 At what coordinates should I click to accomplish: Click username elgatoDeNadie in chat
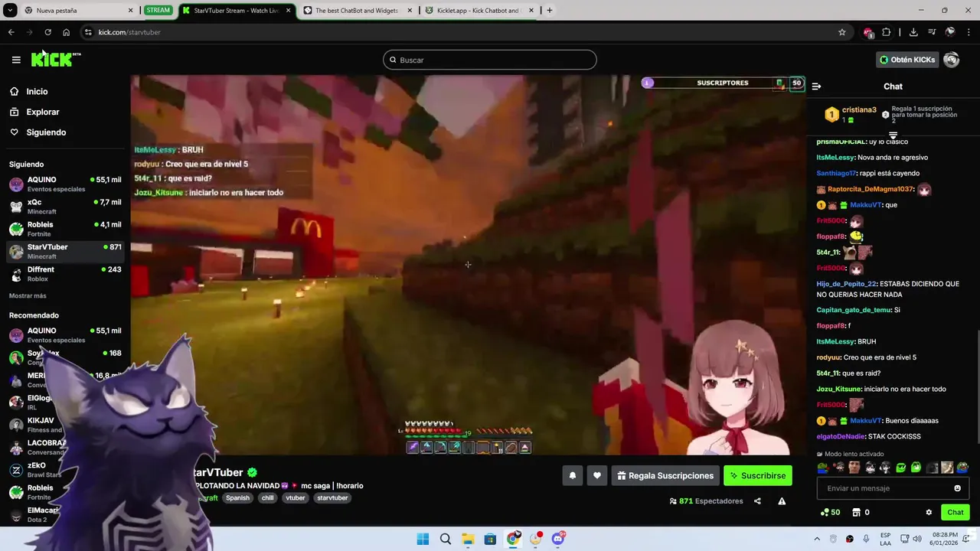click(x=841, y=436)
